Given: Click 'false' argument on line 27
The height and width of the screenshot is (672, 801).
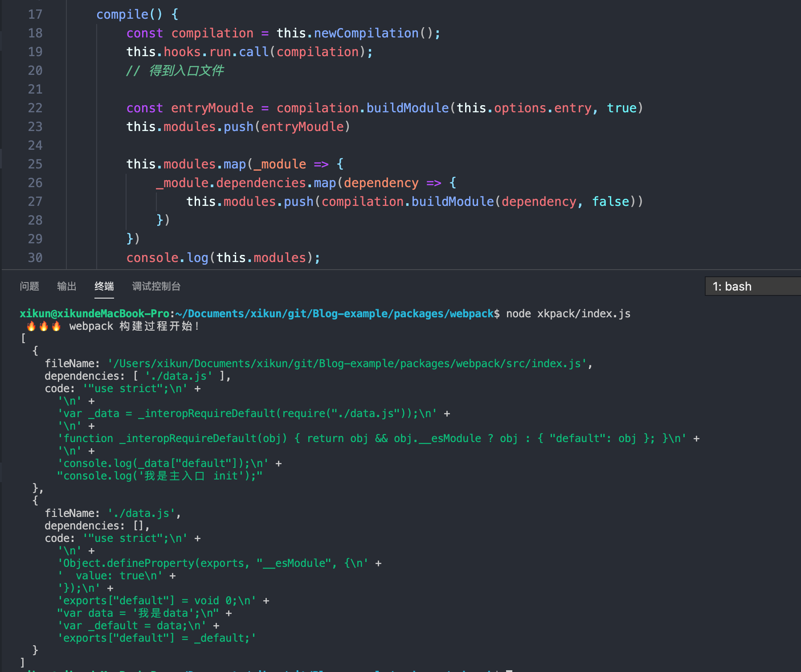Looking at the screenshot, I should [x=610, y=201].
